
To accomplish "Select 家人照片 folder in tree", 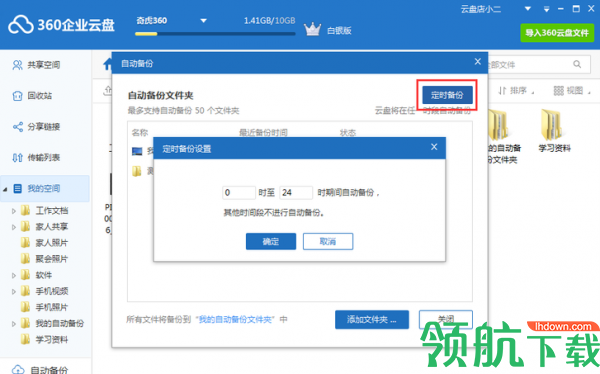I will pyautogui.click(x=44, y=243).
